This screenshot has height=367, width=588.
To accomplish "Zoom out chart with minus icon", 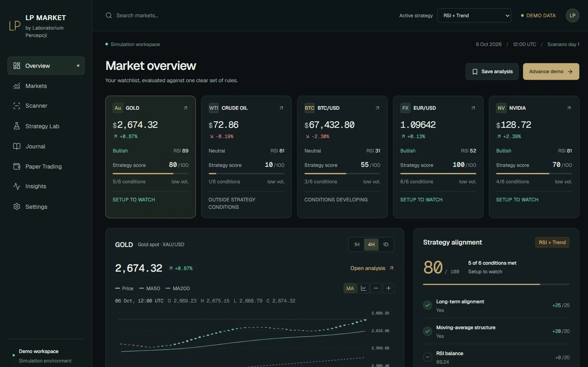I will [376, 288].
